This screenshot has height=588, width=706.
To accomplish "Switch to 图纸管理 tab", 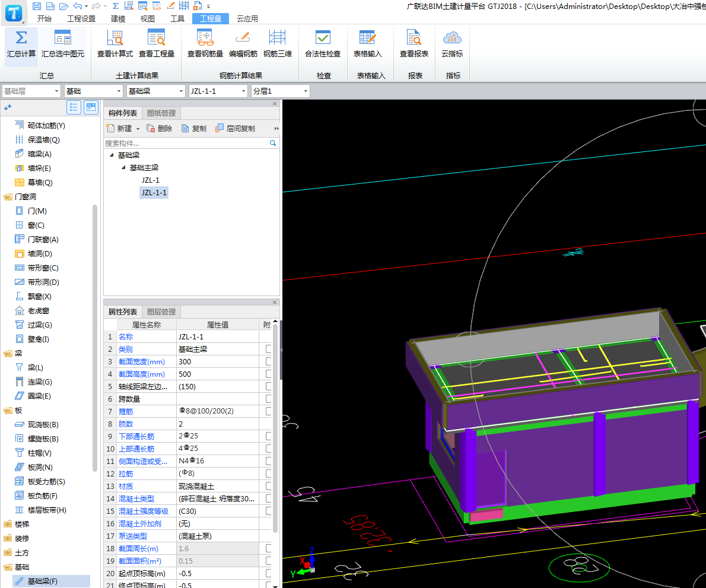I will pos(161,113).
